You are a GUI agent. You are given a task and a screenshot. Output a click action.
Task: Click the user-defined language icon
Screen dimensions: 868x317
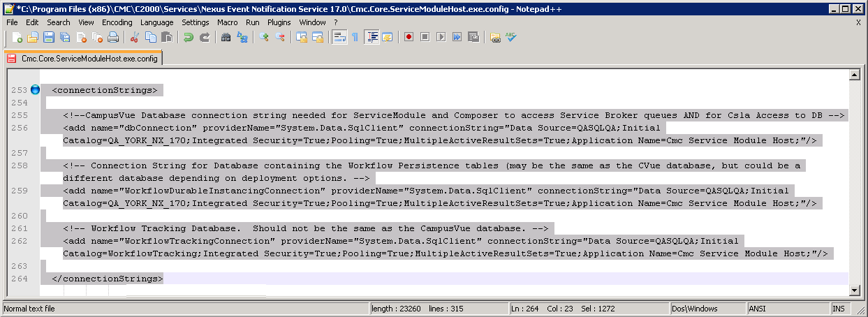tap(387, 37)
